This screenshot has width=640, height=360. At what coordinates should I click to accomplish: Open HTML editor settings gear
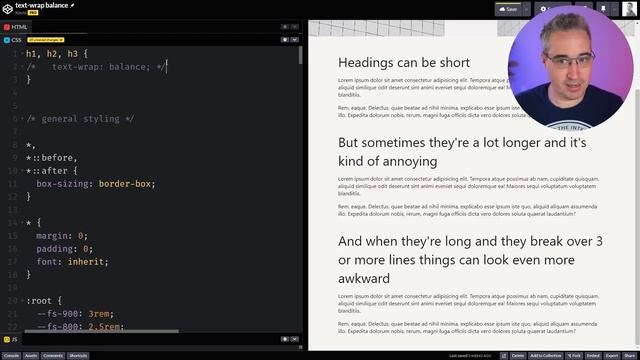pos(284,27)
